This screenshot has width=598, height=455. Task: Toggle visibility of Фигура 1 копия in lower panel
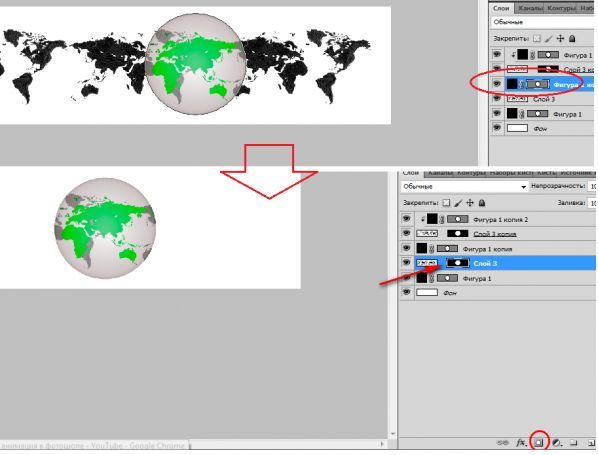coord(407,248)
